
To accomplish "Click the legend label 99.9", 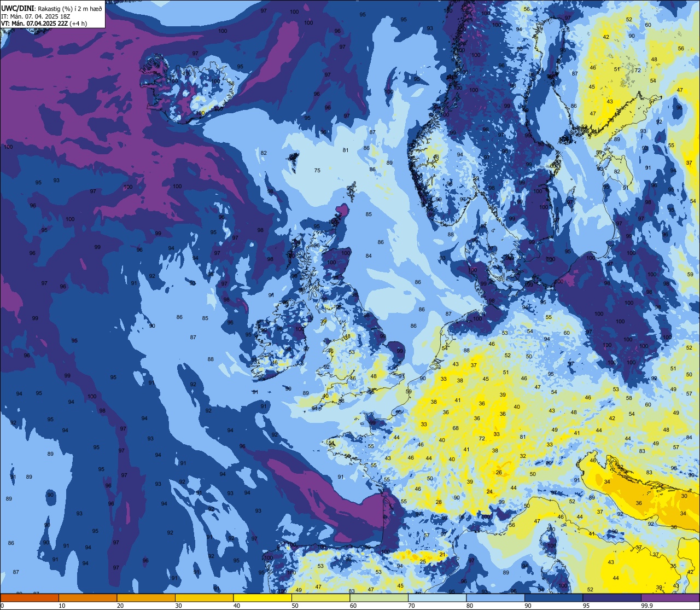I will (647, 606).
